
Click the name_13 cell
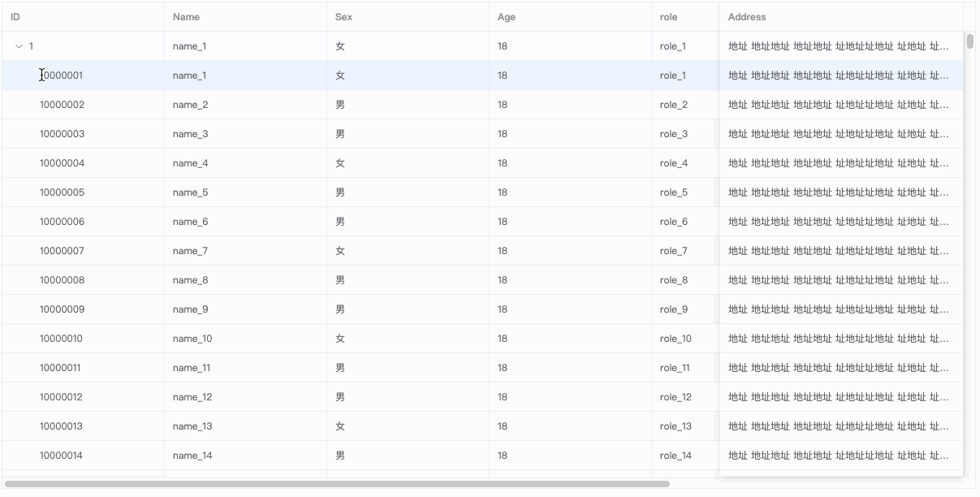245,426
